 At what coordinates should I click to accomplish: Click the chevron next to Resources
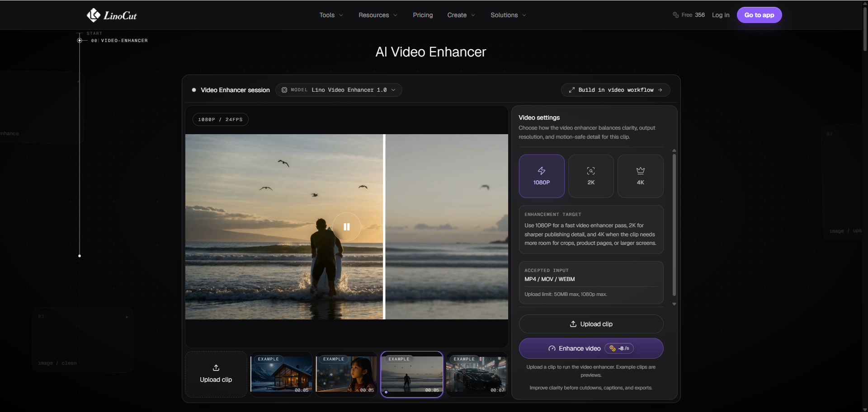(396, 15)
